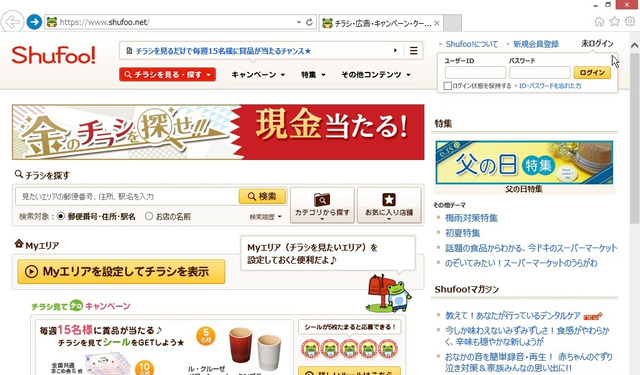Open the 父の日特集 caption text
This screenshot has width=640, height=375.
pos(524,189)
